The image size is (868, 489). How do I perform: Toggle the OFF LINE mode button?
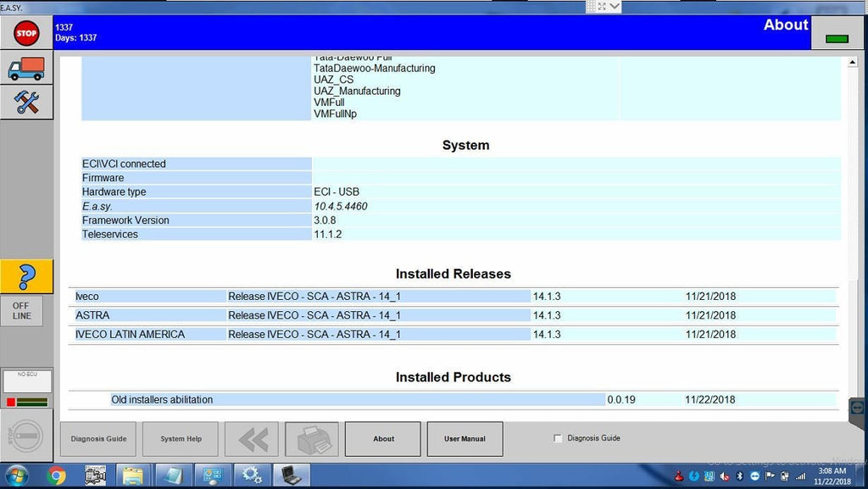(22, 310)
